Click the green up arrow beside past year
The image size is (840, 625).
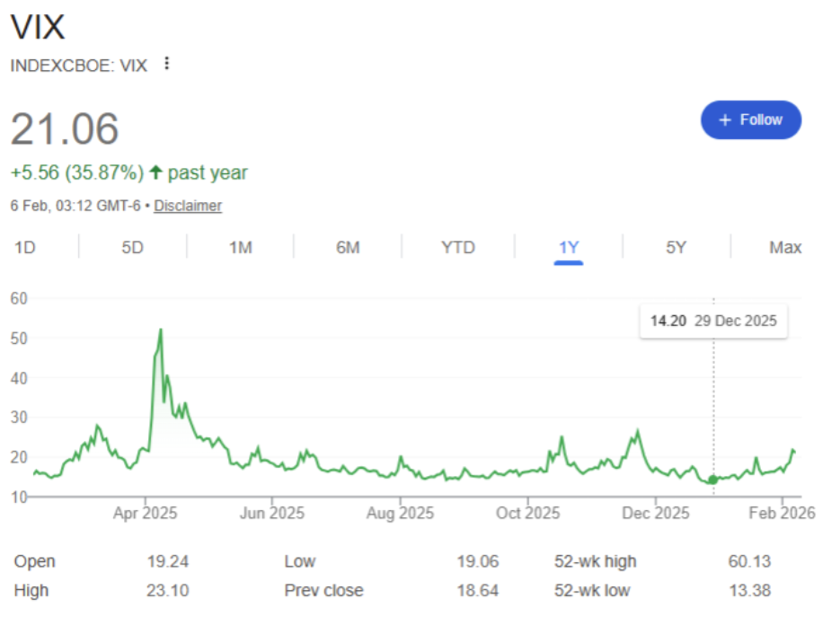click(156, 172)
